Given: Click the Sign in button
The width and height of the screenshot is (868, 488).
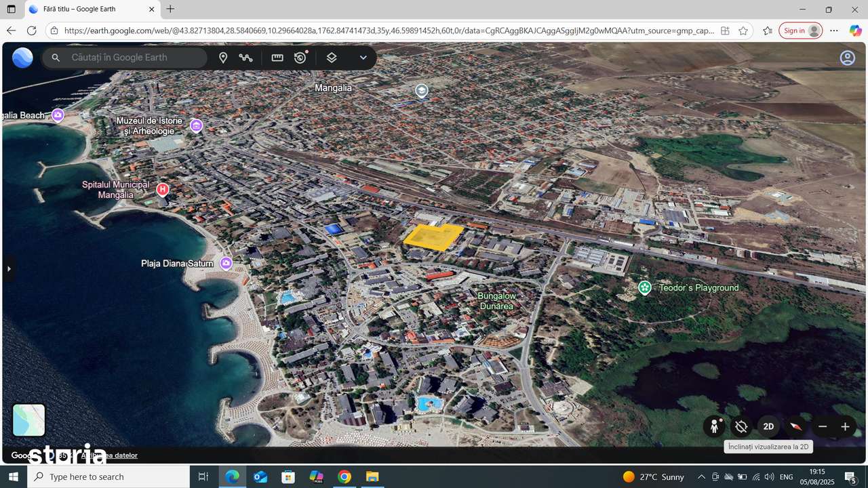Looking at the screenshot, I should point(801,30).
